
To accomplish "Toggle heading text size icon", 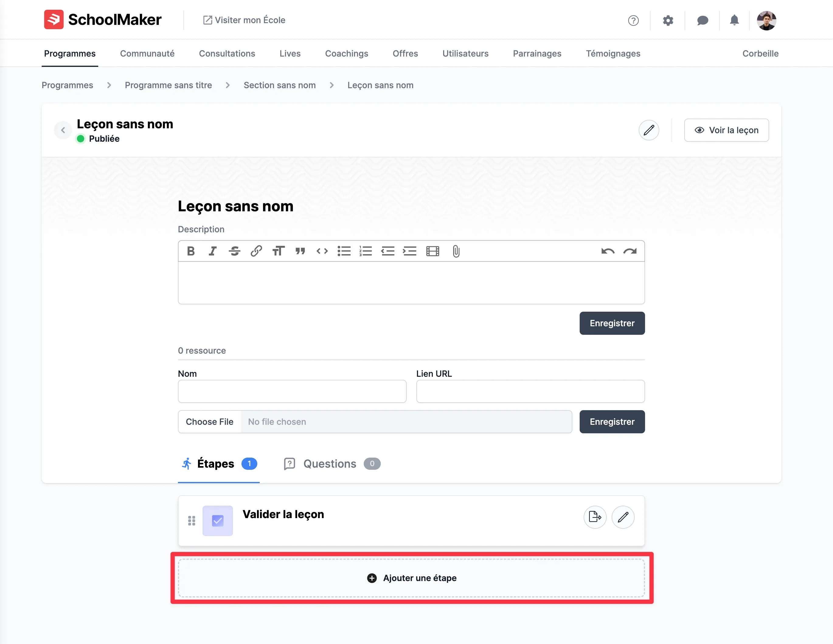I will [x=279, y=251].
